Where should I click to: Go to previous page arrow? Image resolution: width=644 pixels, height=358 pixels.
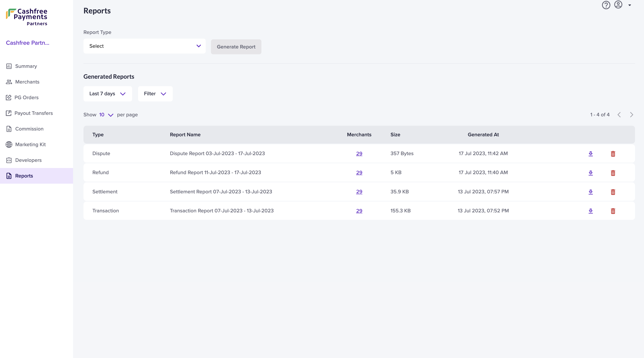pos(619,115)
